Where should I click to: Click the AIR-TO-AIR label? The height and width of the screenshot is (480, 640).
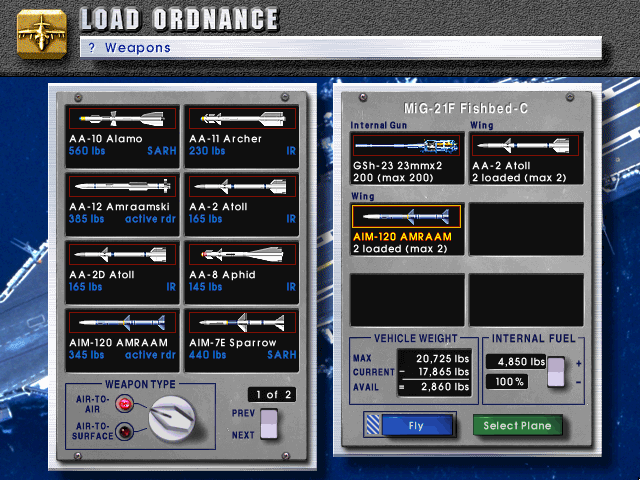click(93, 404)
